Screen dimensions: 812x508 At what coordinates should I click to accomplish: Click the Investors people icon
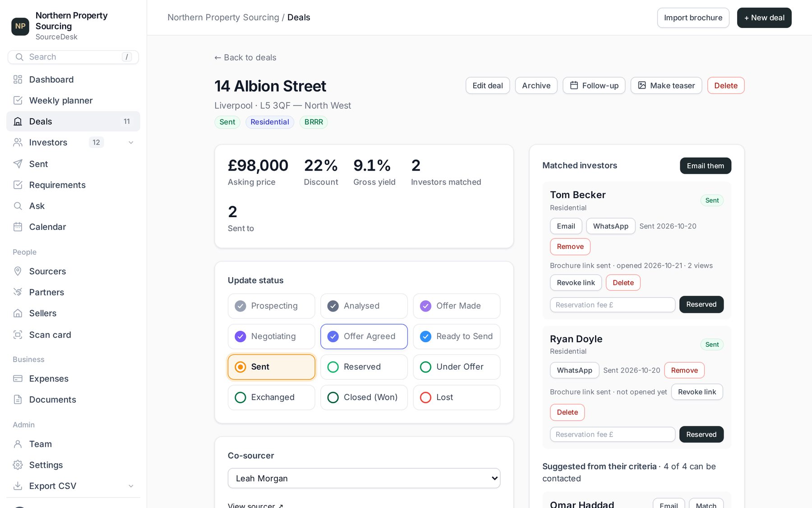click(18, 142)
